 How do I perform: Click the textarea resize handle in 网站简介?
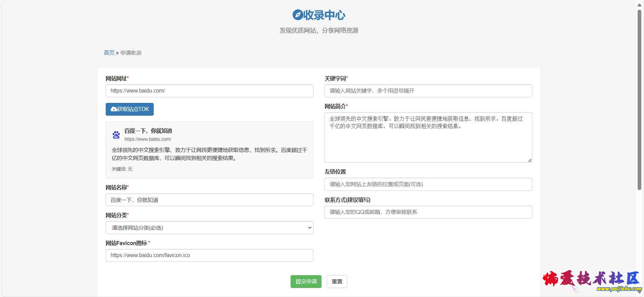tap(530, 160)
